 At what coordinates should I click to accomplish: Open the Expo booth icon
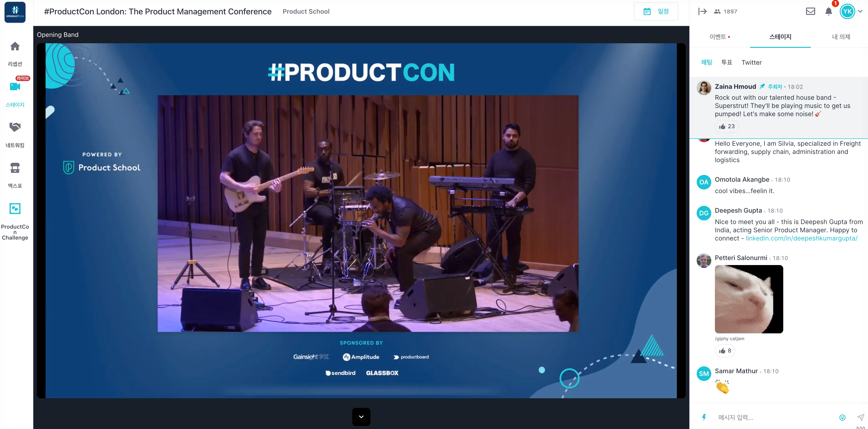pos(15,168)
